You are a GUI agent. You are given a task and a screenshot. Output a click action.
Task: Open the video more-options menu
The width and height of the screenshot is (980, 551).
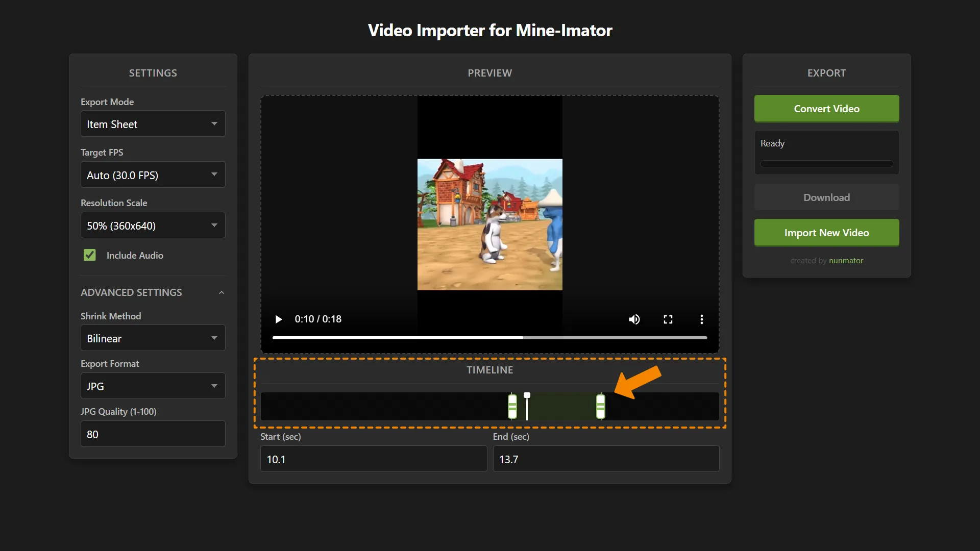click(x=701, y=319)
